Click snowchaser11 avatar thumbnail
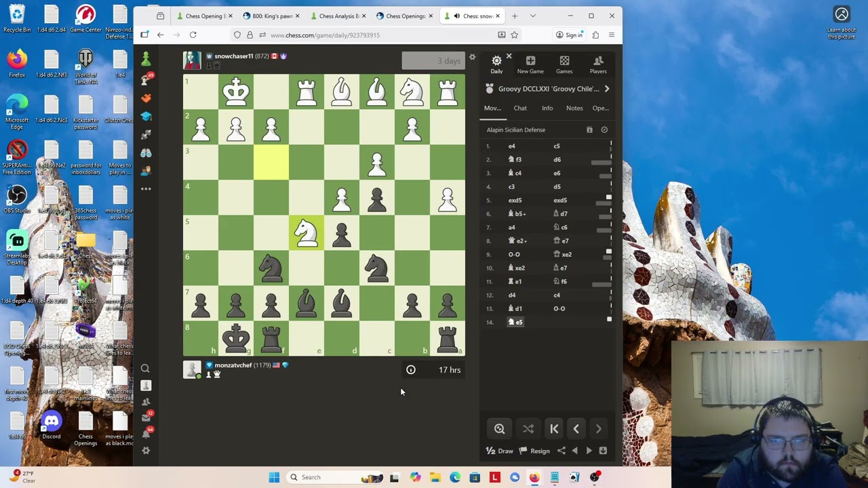Screen dimensions: 868x488 click(192, 60)
